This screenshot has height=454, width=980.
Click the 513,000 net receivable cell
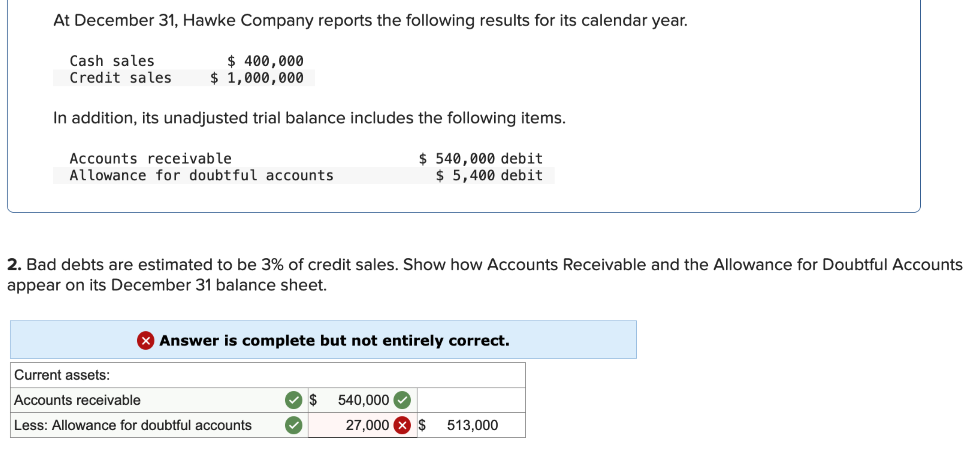[x=472, y=425]
